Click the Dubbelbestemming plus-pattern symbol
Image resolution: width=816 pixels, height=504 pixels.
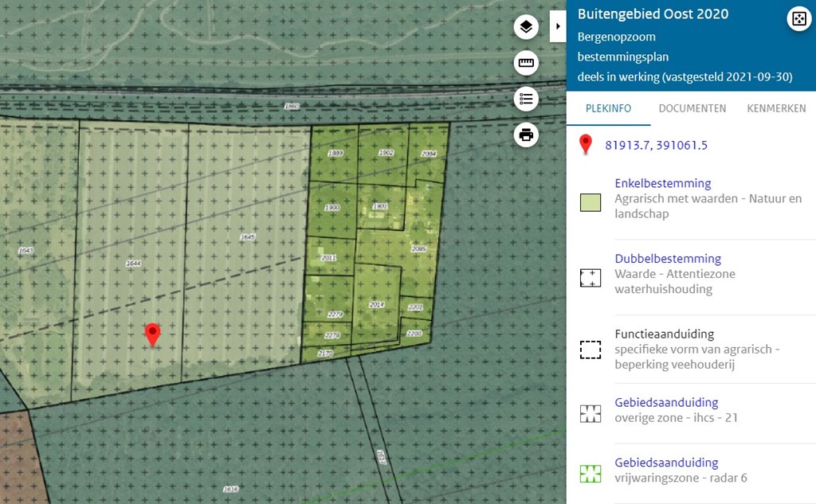tap(590, 278)
